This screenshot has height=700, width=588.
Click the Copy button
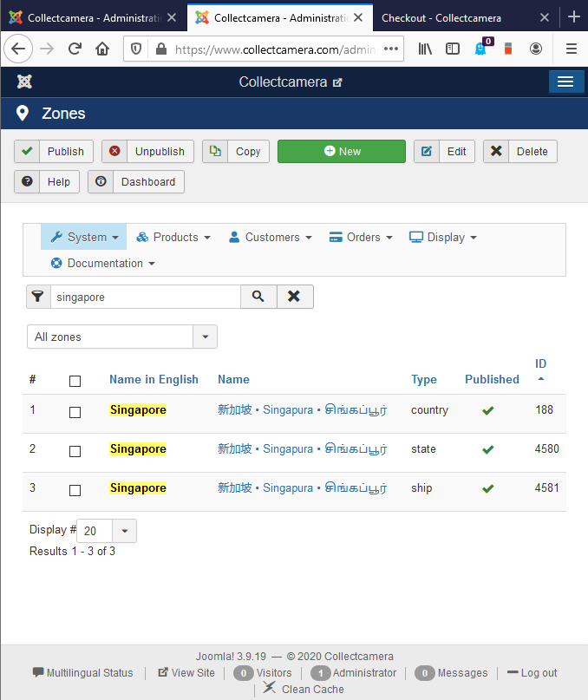point(236,151)
